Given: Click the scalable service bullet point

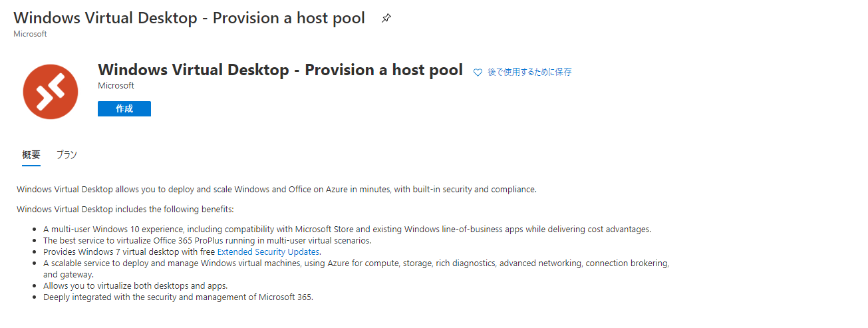Looking at the screenshot, I should tap(356, 269).
